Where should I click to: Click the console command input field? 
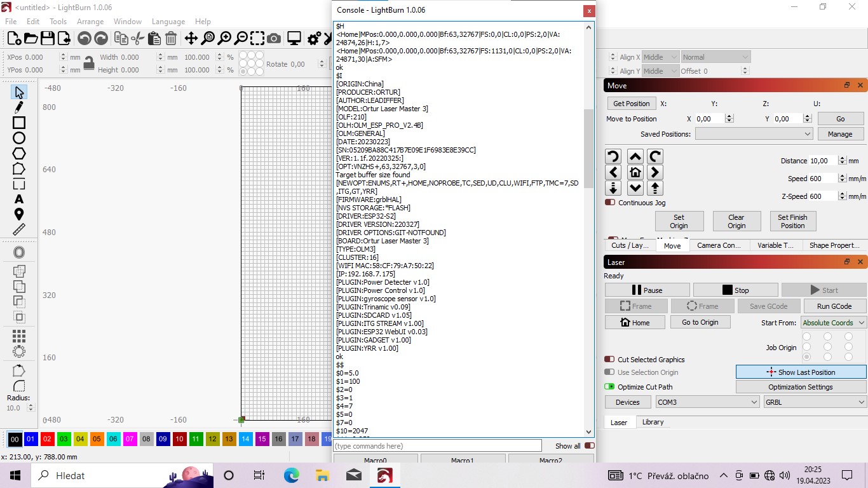pyautogui.click(x=437, y=446)
